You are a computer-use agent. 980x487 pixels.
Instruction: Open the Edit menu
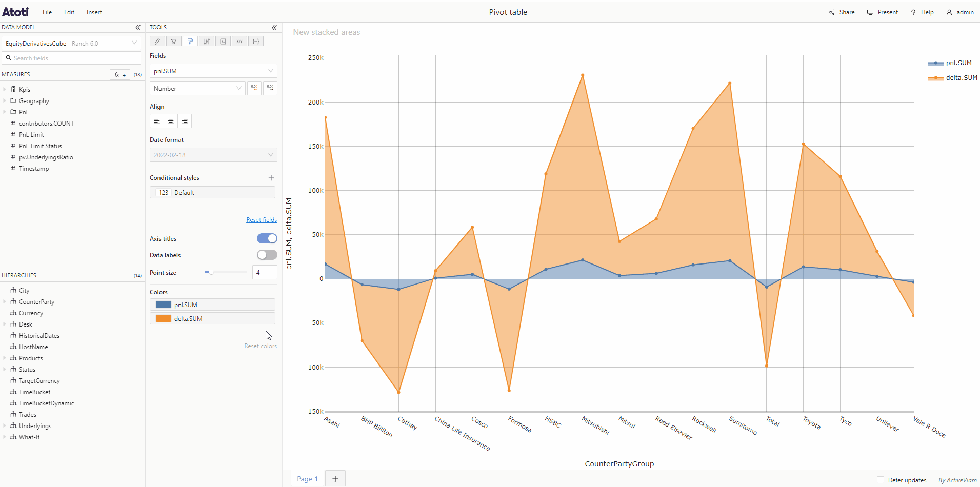click(69, 12)
